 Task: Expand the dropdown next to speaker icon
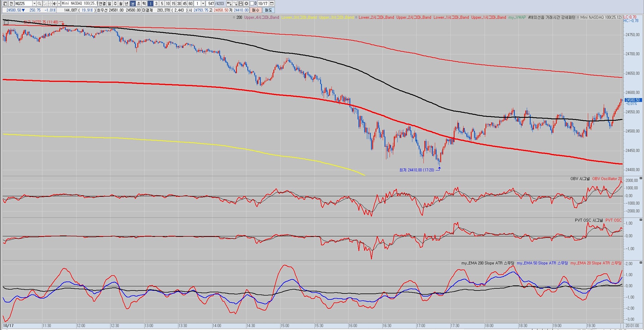coord(59,3)
